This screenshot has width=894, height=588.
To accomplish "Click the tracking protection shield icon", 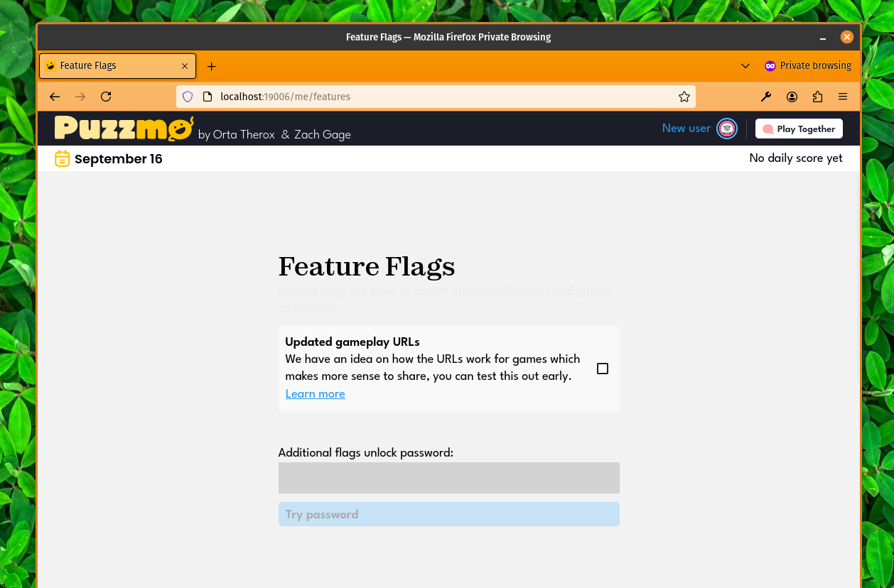I will [187, 97].
